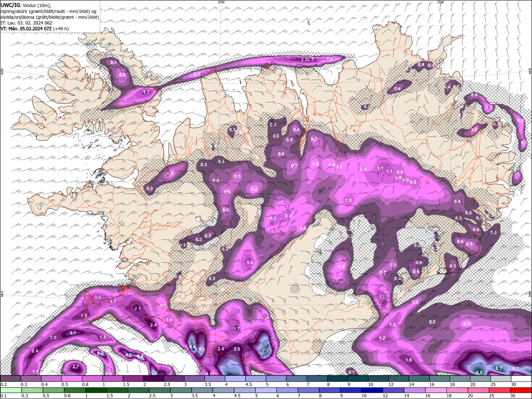The width and height of the screenshot is (532, 399).
Task: Click the periwinkle upper legend swatch between 4 and 4.5
Action: tap(235, 379)
